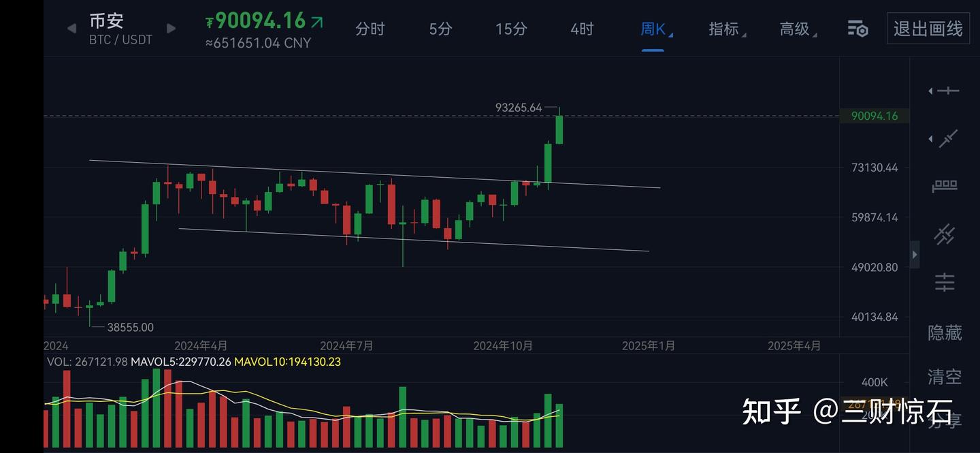Image resolution: width=980 pixels, height=453 pixels.
Task: Toggle 隐藏 to hide drawings
Action: (945, 331)
